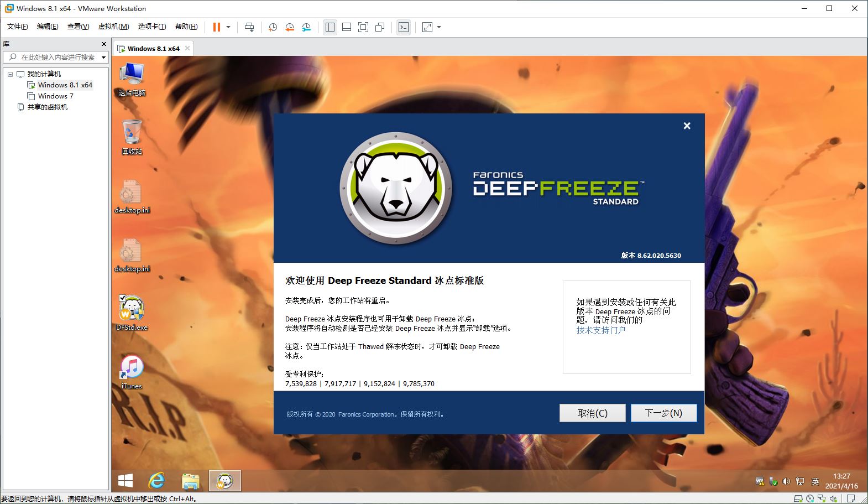
Task: Open the stretch display dropdown arrow
Action: pos(439,27)
